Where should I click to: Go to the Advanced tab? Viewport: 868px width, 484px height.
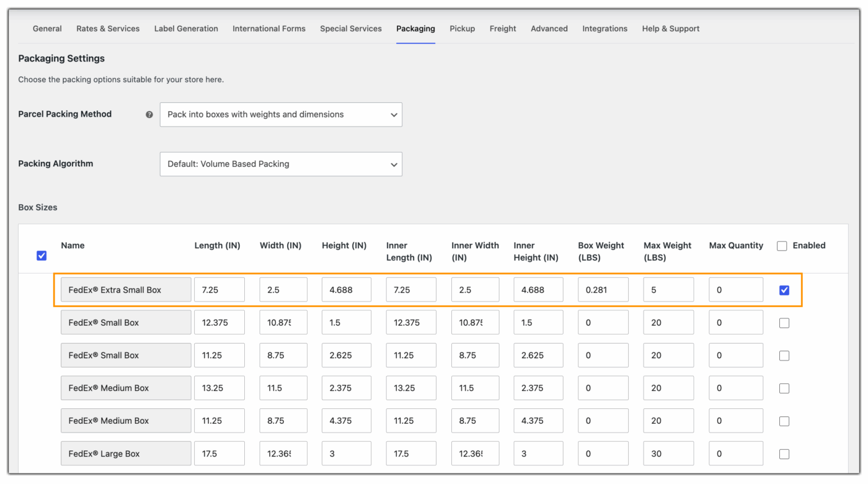549,29
